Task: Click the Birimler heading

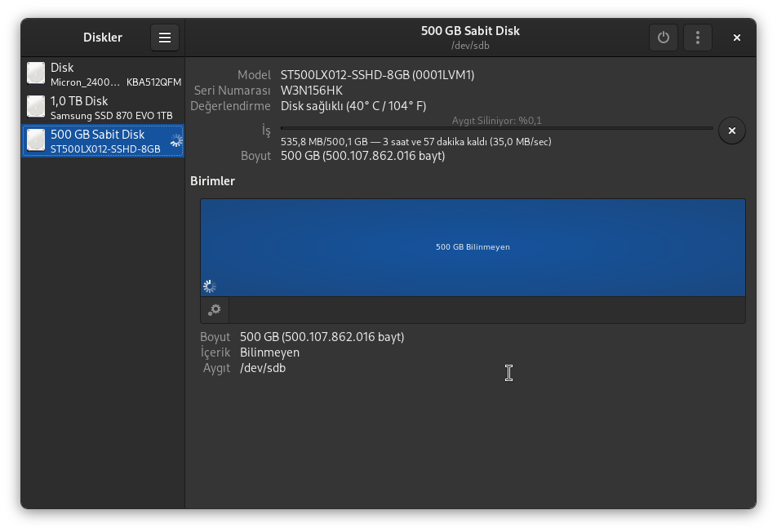Action: point(212,181)
